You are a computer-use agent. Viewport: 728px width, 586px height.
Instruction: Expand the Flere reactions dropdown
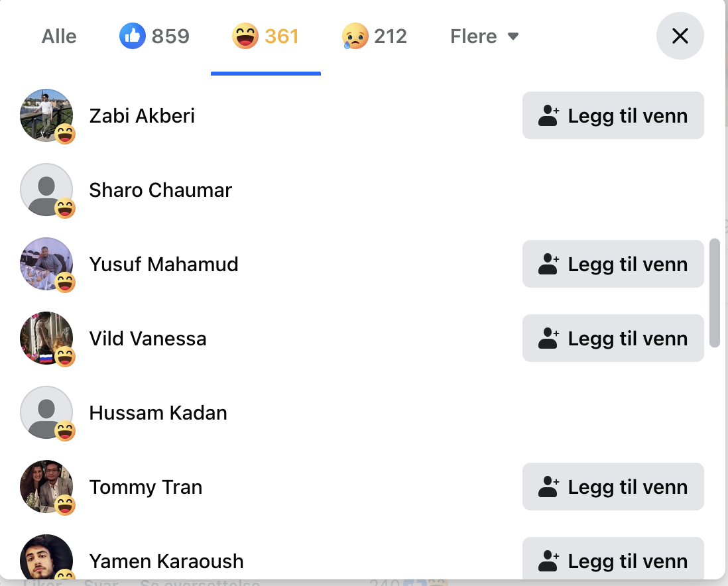point(484,36)
